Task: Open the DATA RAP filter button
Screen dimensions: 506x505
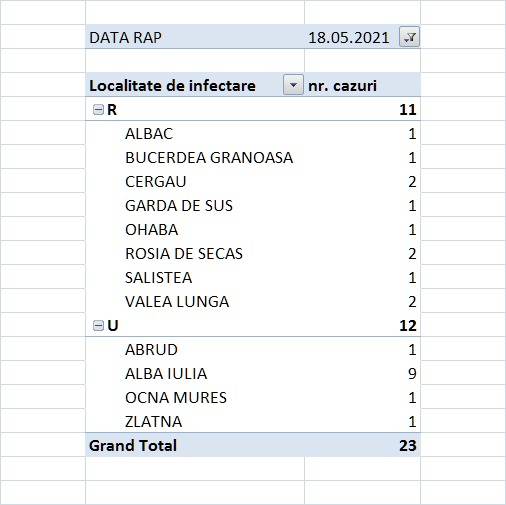Action: click(409, 37)
